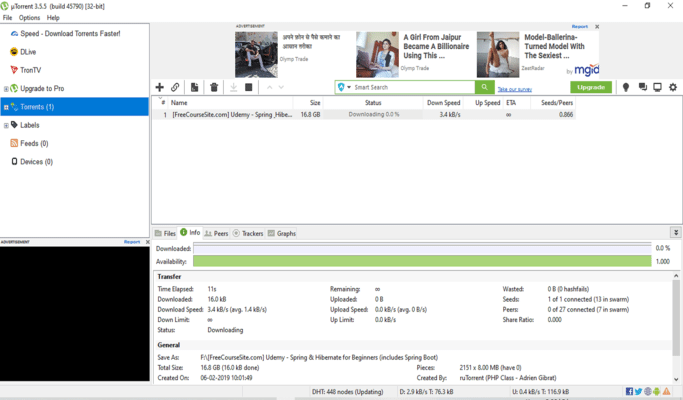Sort by the Seeds/Peers column header
Image resolution: width=683 pixels, height=400 pixels.
(553, 103)
